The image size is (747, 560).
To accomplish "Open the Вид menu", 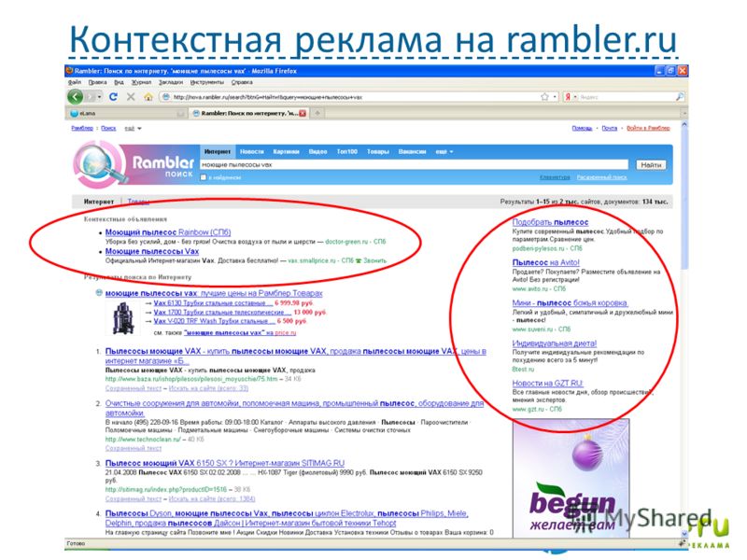I will point(119,82).
